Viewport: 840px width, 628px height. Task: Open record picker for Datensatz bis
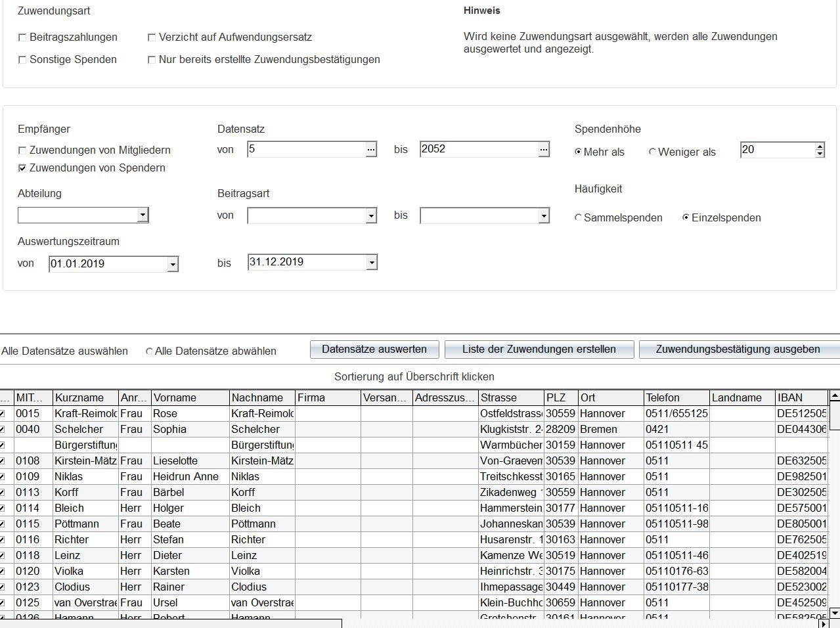[x=544, y=150]
